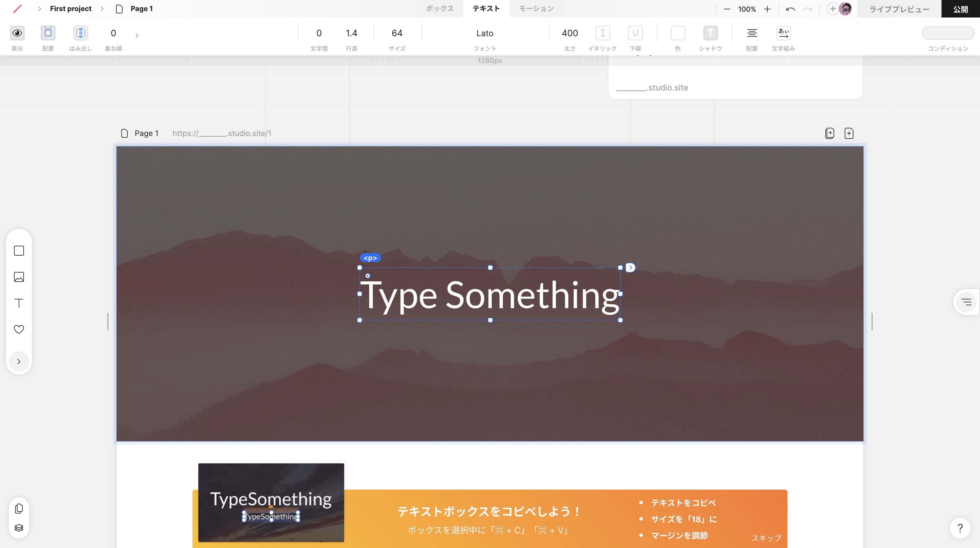Open the Lato font dropdown
Screen dimensions: 980x548
(x=485, y=34)
